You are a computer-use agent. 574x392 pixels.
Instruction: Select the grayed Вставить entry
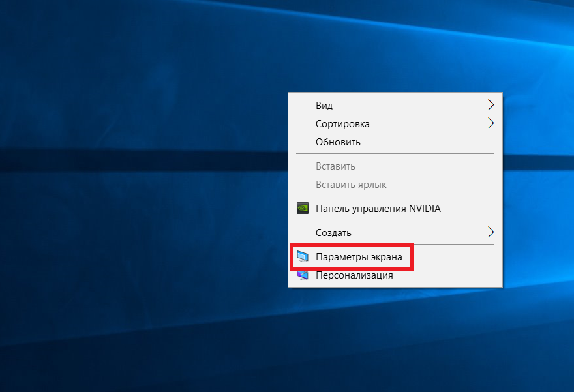point(395,166)
